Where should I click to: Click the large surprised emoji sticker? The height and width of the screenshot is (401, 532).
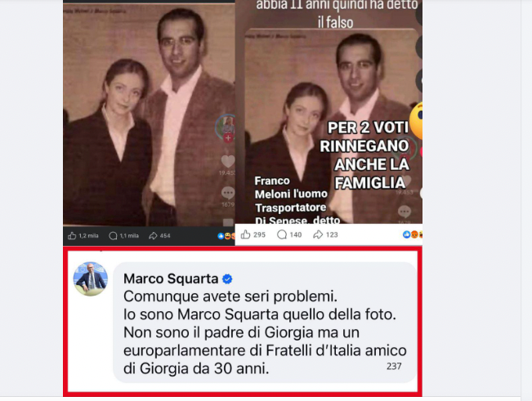(416, 121)
